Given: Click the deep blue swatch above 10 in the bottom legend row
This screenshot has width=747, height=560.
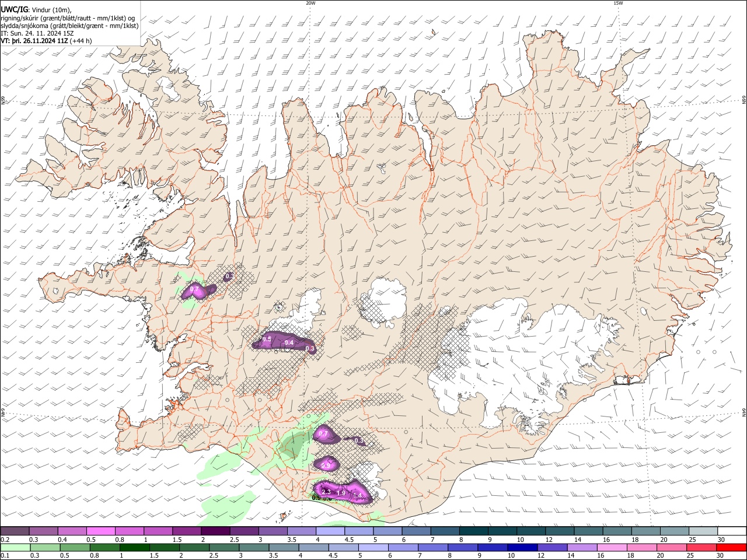Looking at the screenshot, I should [522, 547].
